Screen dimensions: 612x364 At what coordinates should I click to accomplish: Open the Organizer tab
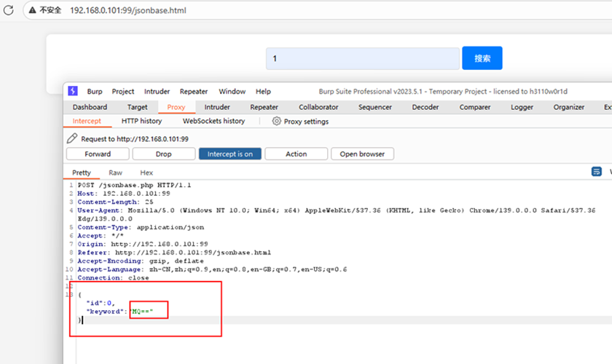coord(569,107)
